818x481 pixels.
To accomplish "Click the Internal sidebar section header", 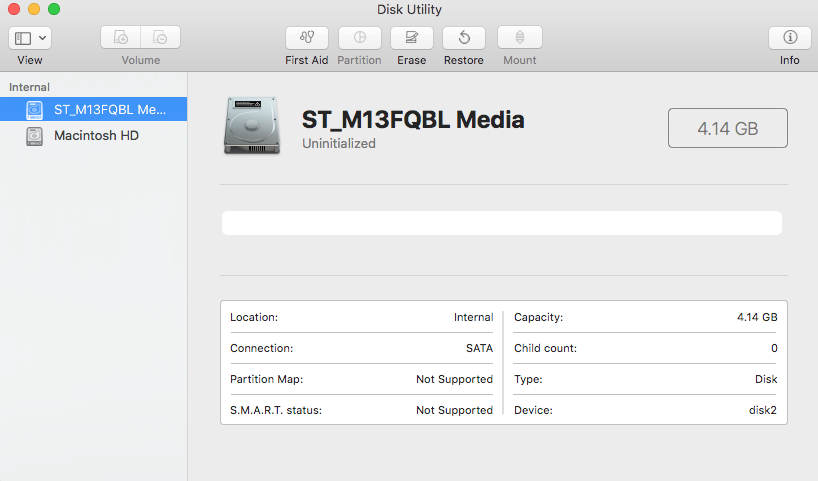I will pos(29,87).
